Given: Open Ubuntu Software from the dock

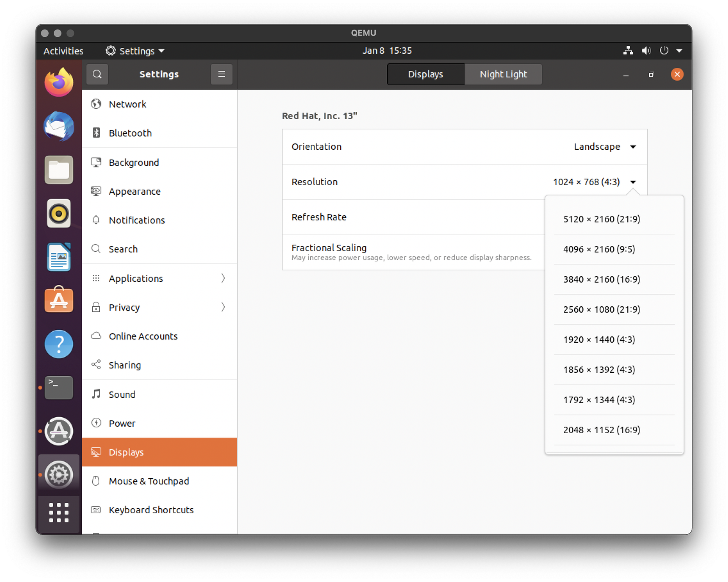Looking at the screenshot, I should coord(59,300).
